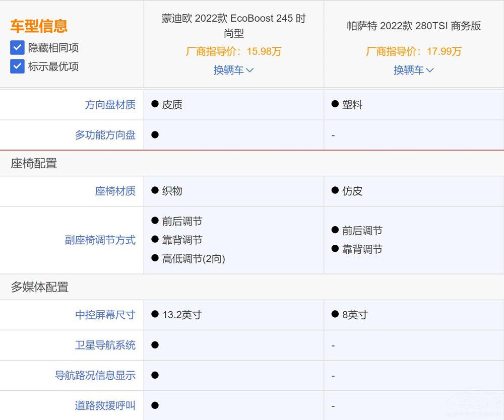Image resolution: width=504 pixels, height=420 pixels.
Task: Click the 多媒体配置 section header
Action: [x=39, y=288]
